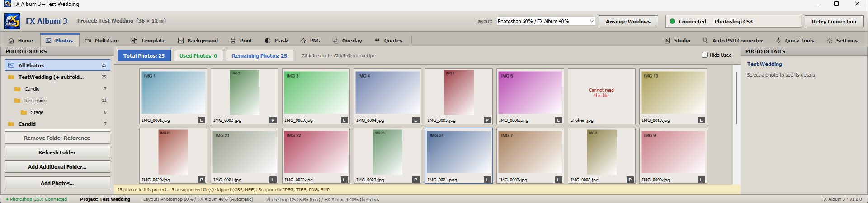Select thumbnail IMG_0006.png
The height and width of the screenshot is (203, 868).
(530, 96)
